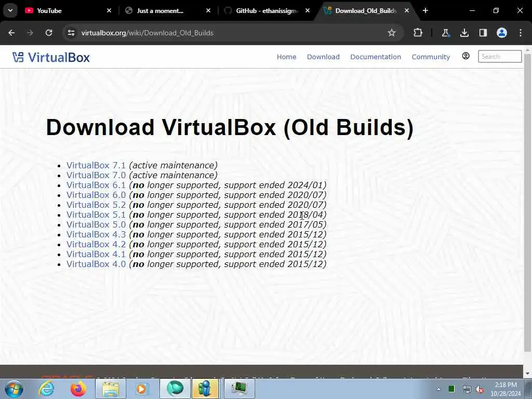
Task: Open Windows Explorer folder on taskbar
Action: pos(111,389)
